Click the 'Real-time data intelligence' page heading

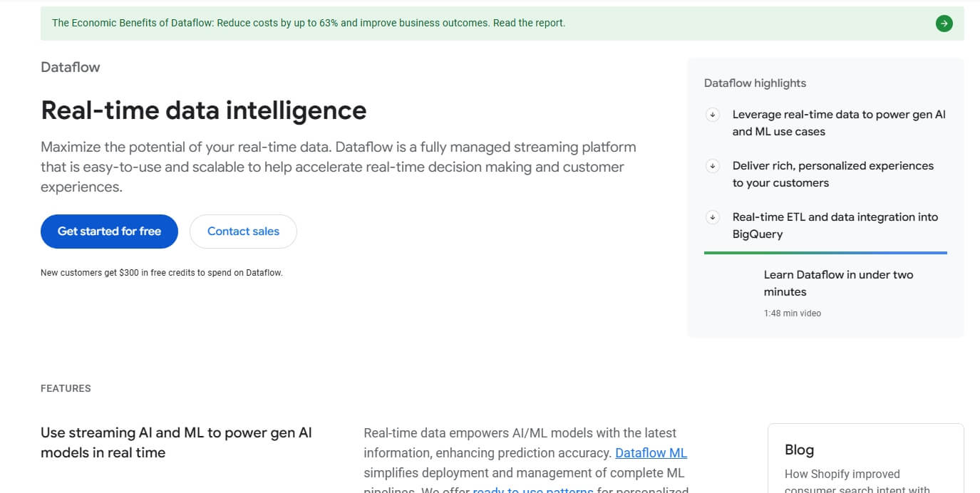203,110
